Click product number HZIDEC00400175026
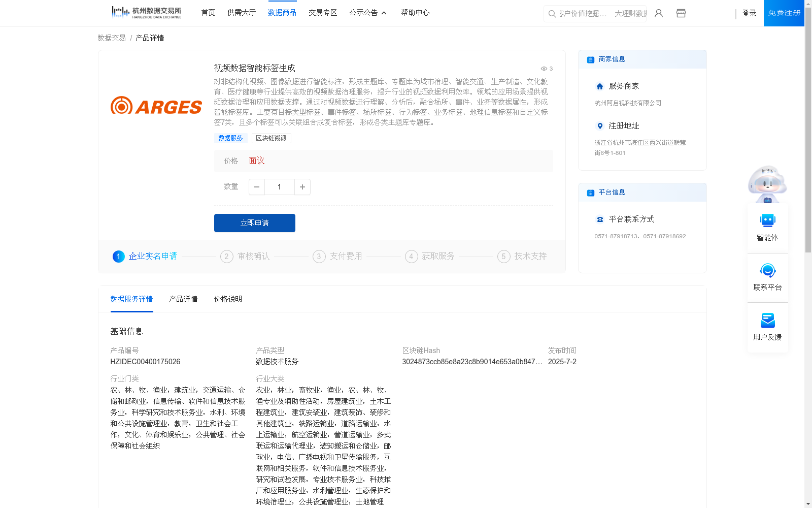The height and width of the screenshot is (508, 812). (145, 362)
